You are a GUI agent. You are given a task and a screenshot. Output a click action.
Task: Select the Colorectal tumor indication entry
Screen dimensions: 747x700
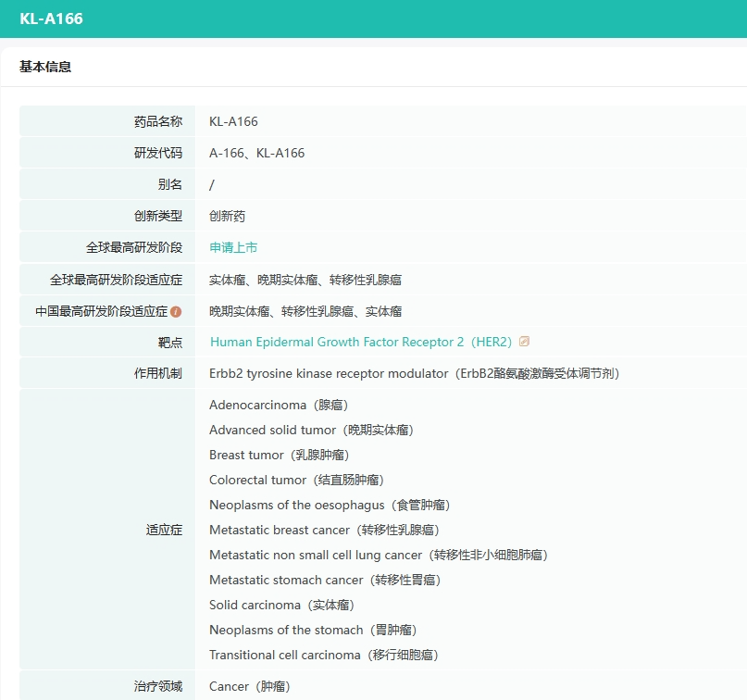coord(296,480)
